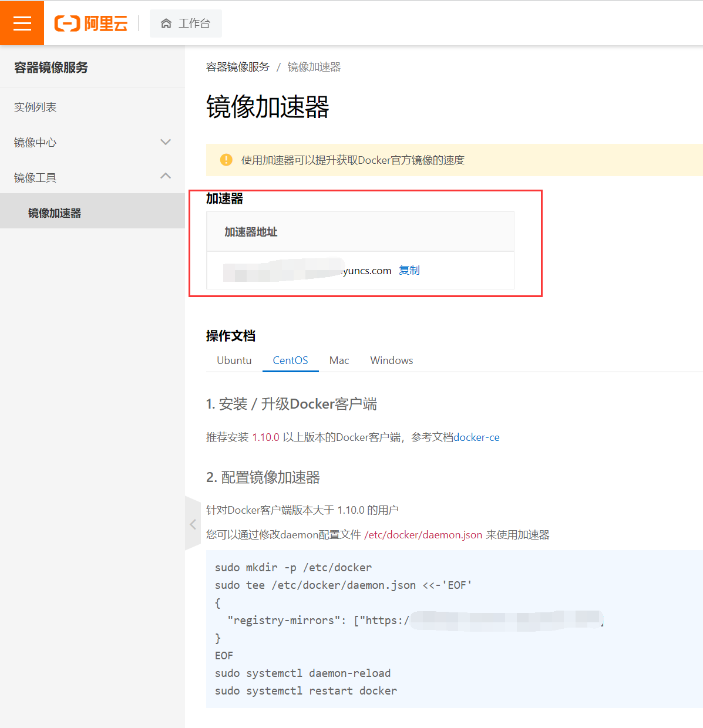703x728 pixels.
Task: Open the 工作台 workbench button
Action: pyautogui.click(x=186, y=23)
